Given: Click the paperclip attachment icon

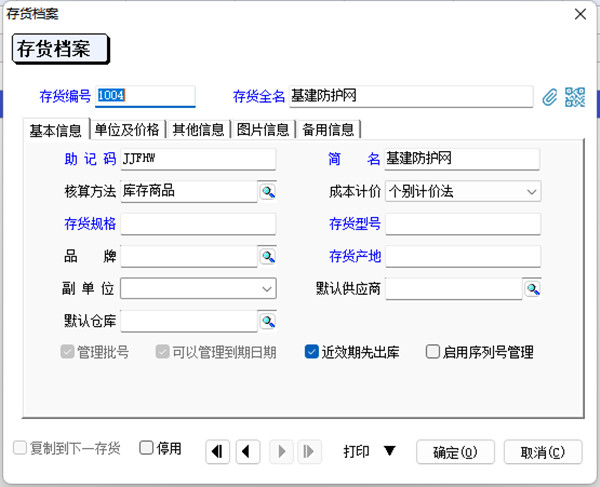Looking at the screenshot, I should click(550, 97).
